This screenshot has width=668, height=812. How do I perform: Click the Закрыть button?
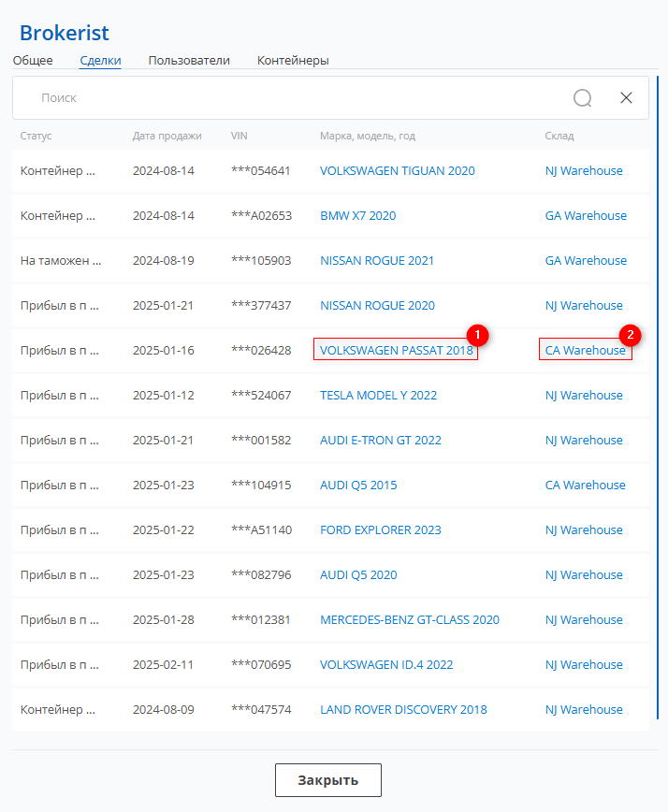click(328, 780)
